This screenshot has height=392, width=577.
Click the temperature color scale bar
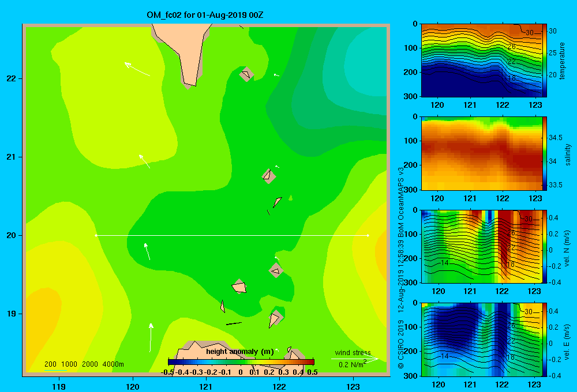[x=545, y=61]
